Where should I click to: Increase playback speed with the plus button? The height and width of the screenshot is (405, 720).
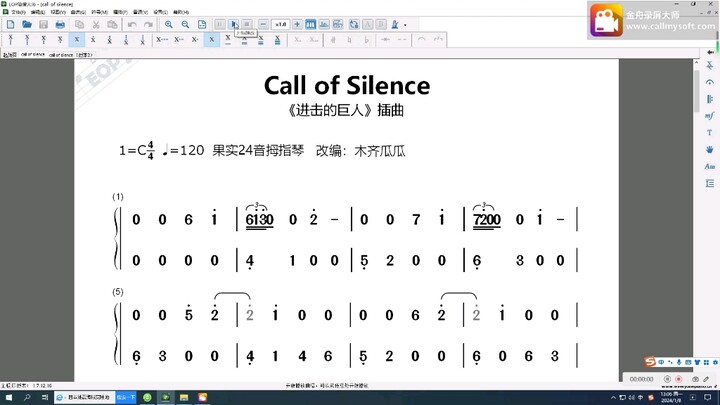297,24
